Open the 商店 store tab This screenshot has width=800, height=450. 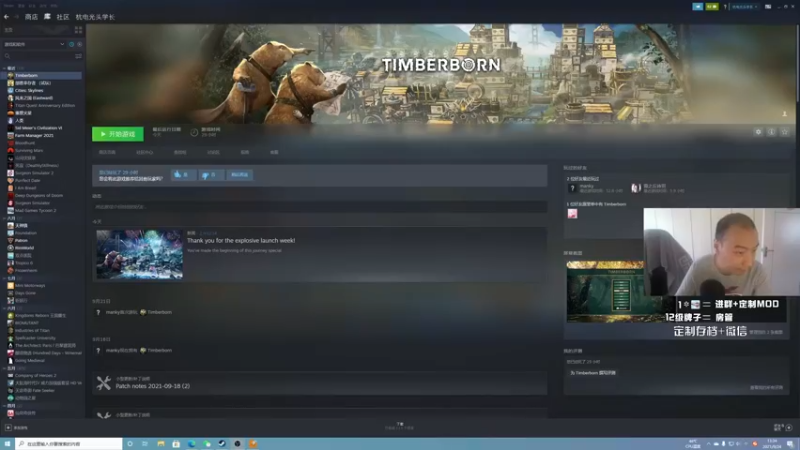coord(31,17)
